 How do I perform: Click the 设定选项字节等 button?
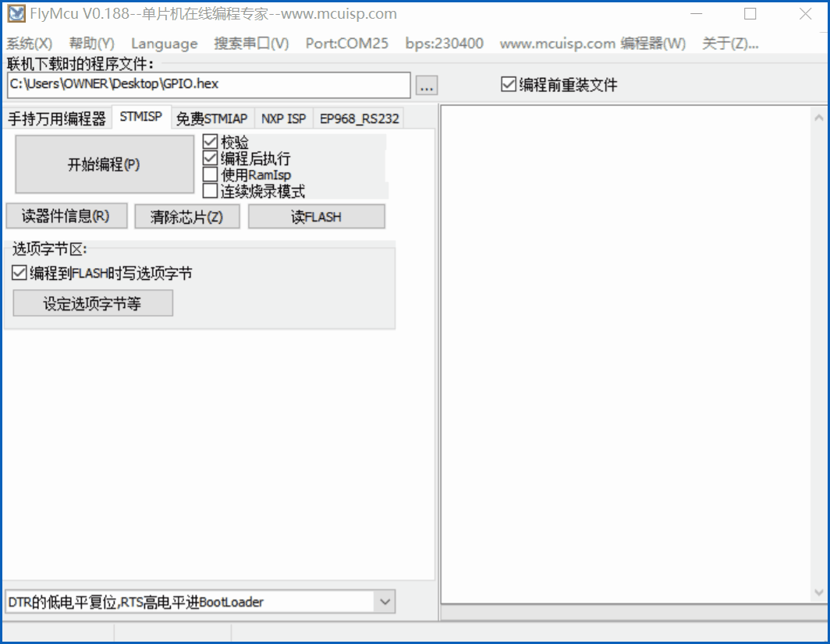92,303
